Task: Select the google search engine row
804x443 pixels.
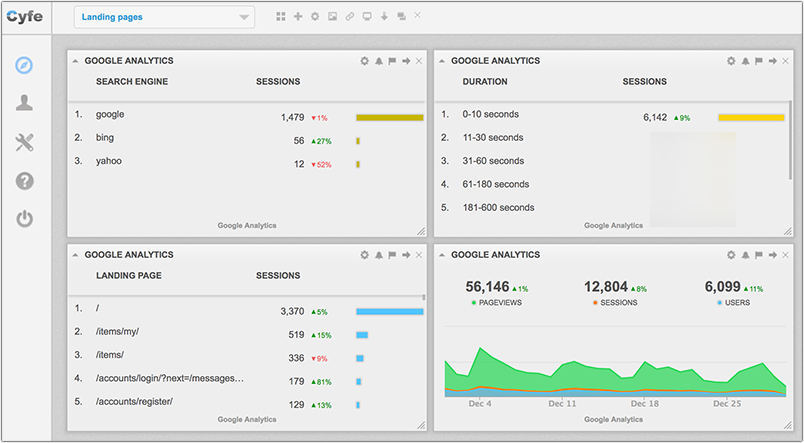Action: tap(248, 116)
